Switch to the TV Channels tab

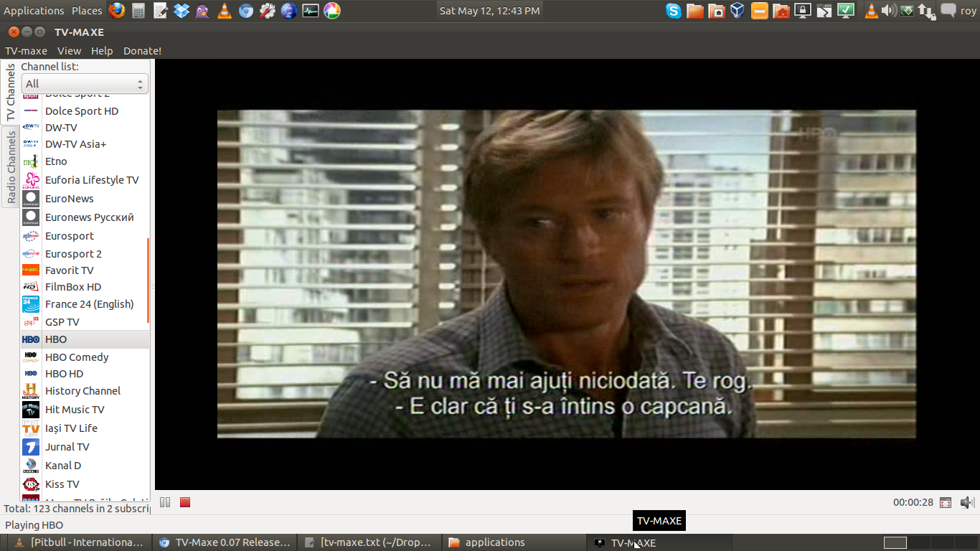pos(11,93)
